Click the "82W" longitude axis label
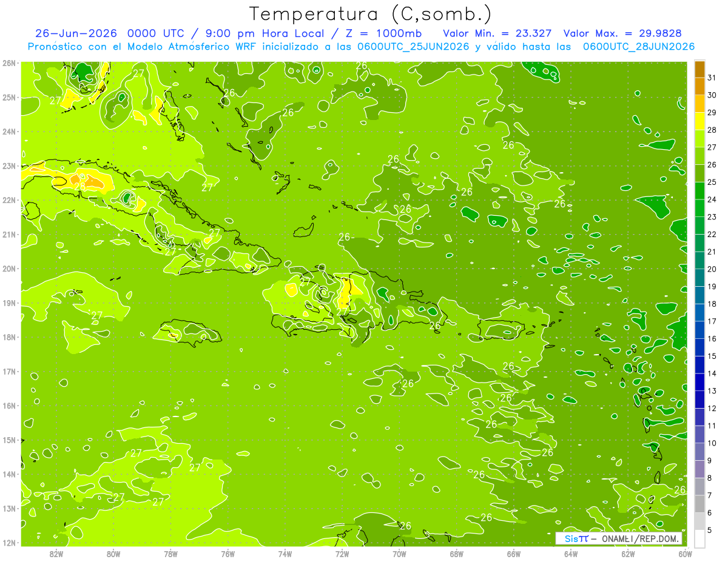 pyautogui.click(x=56, y=554)
